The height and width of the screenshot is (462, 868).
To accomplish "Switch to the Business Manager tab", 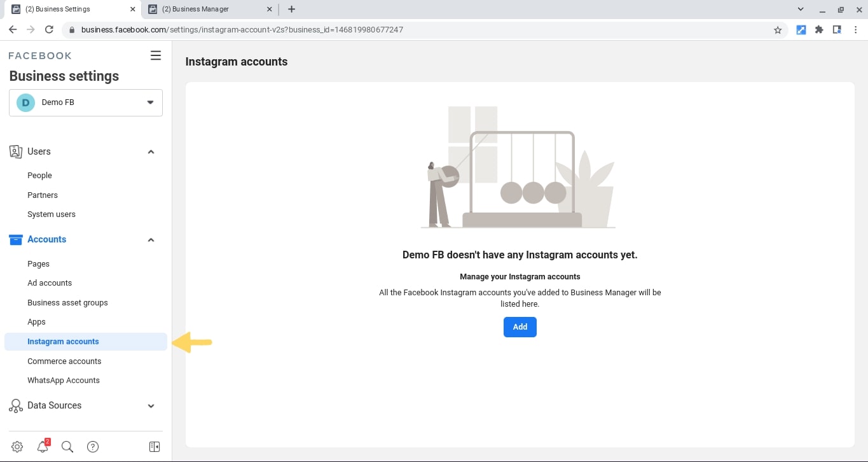I will tap(210, 10).
